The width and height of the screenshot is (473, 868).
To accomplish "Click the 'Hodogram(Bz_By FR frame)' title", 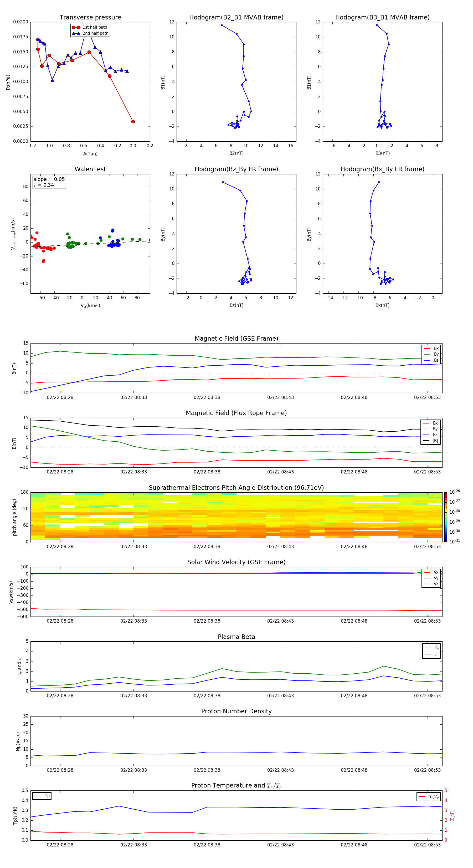I will 236,169.
